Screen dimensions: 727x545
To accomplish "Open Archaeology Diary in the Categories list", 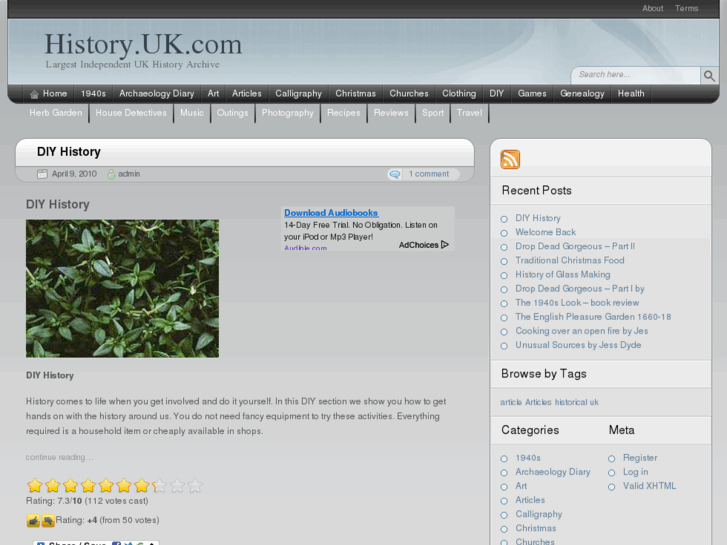I will coord(553,472).
